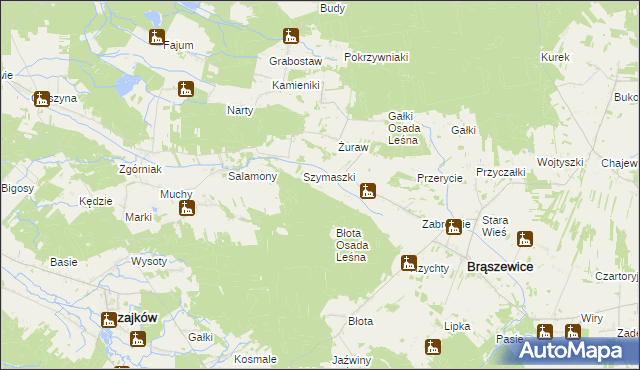Select the Jaźwiny label
The height and width of the screenshot is (370, 640).
(x=351, y=360)
